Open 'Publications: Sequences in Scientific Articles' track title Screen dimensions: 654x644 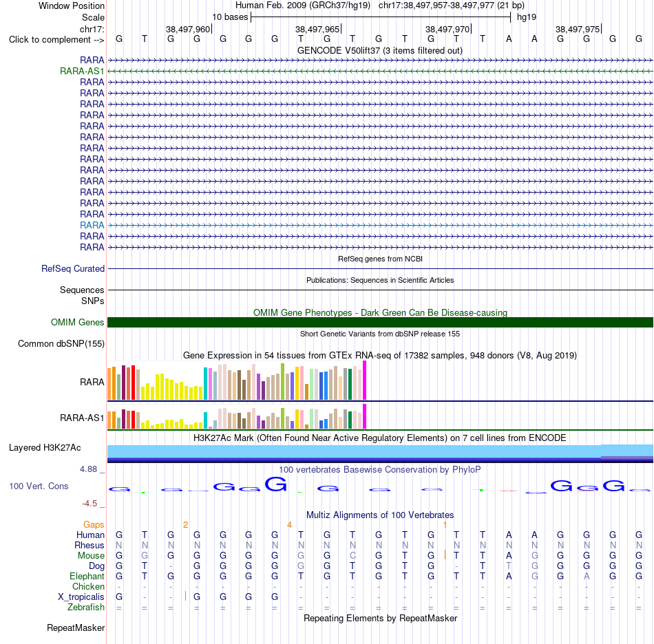(380, 280)
